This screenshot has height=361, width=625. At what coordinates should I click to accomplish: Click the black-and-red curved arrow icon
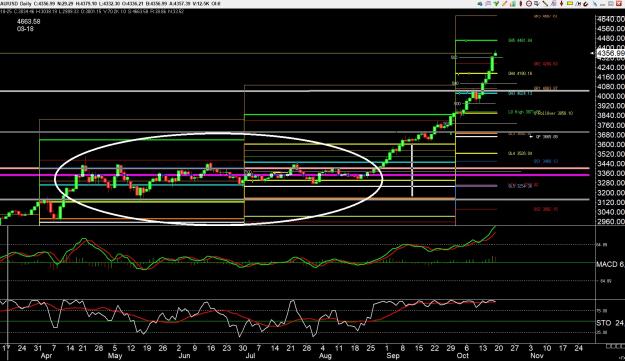[x=586, y=4]
